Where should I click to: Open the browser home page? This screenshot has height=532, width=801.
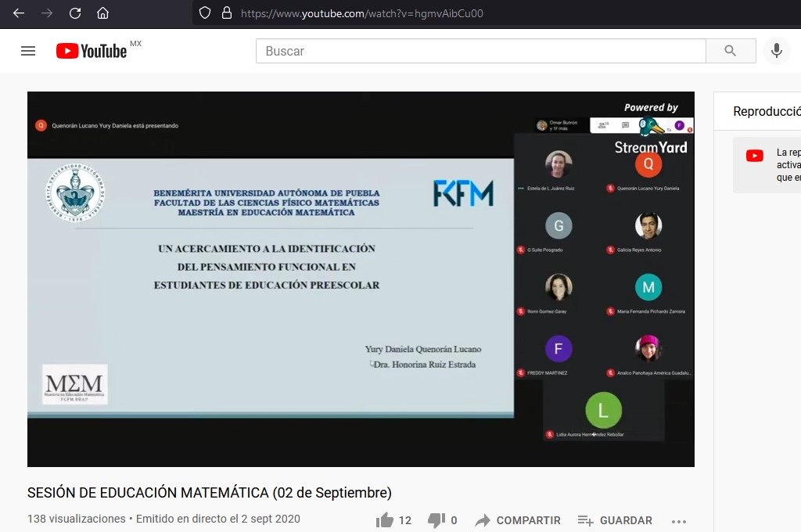pyautogui.click(x=102, y=13)
